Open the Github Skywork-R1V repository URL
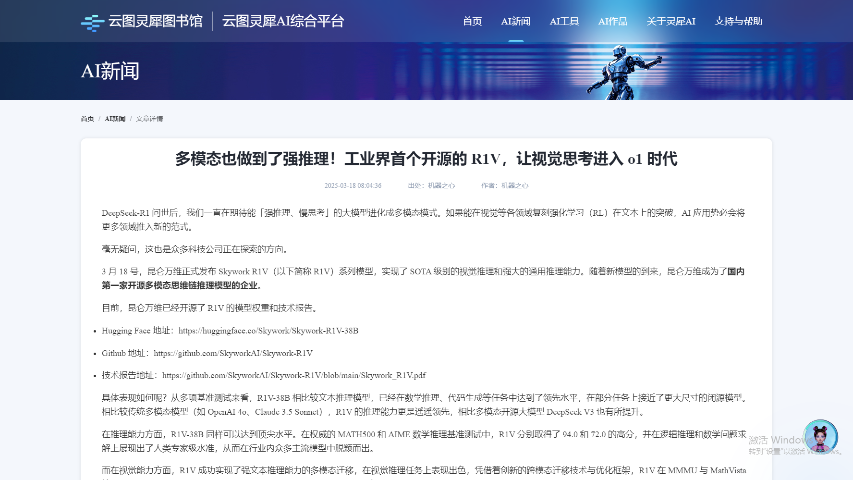 click(x=233, y=353)
